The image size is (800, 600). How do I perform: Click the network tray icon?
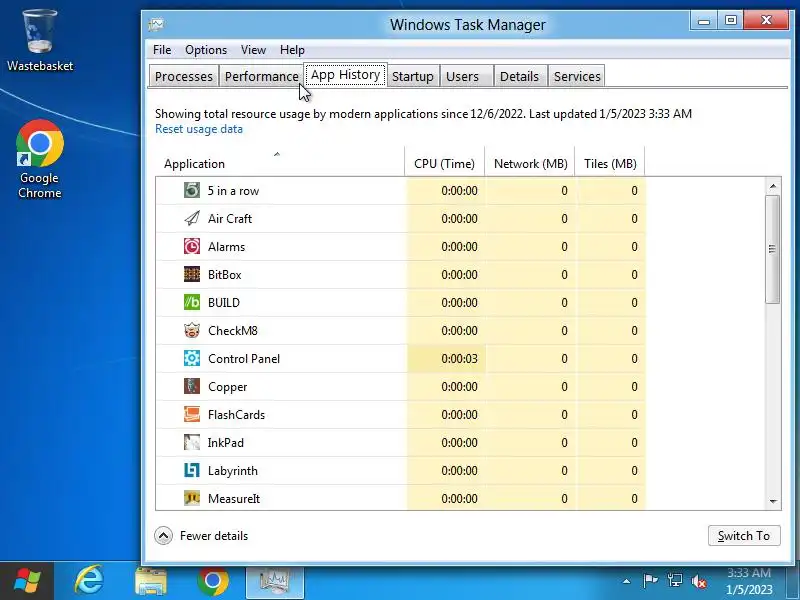(x=674, y=581)
